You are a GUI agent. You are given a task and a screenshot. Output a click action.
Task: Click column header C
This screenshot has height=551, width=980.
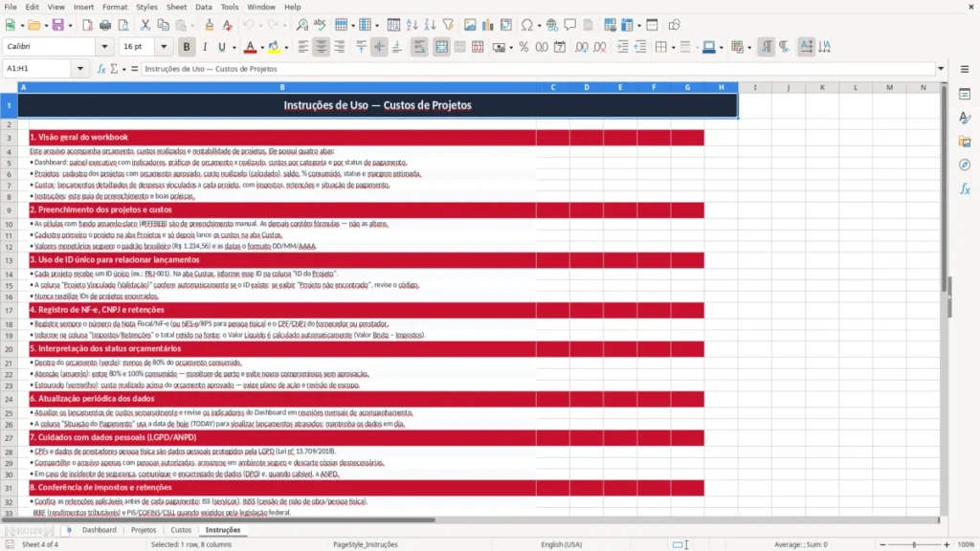click(x=553, y=87)
